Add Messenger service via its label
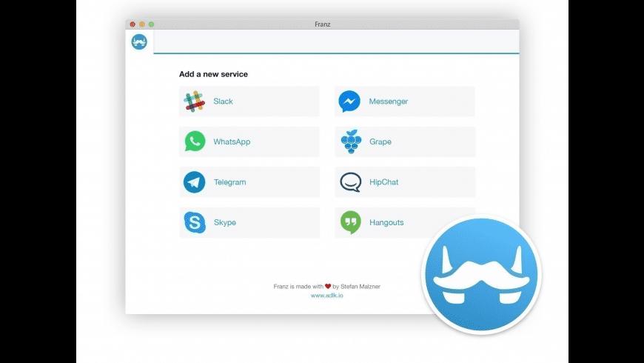 click(388, 101)
